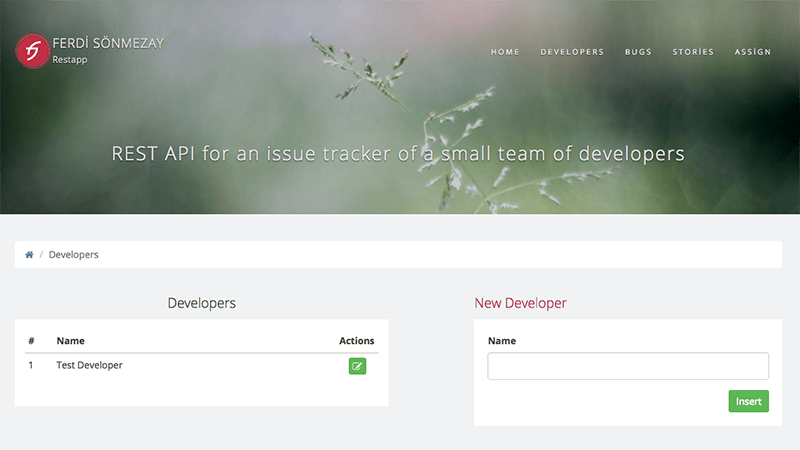Select the STORIES navigation item
The image size is (800, 450).
[x=693, y=52]
